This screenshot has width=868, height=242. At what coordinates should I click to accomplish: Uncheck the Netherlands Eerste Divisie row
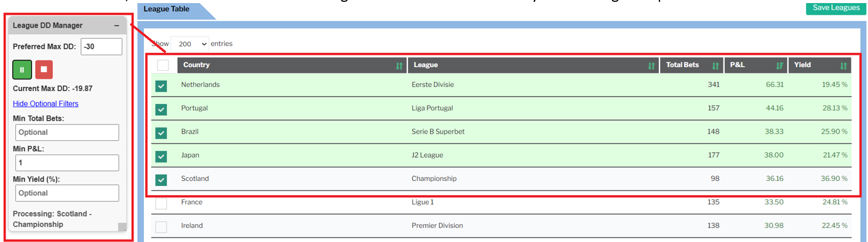[x=161, y=86]
